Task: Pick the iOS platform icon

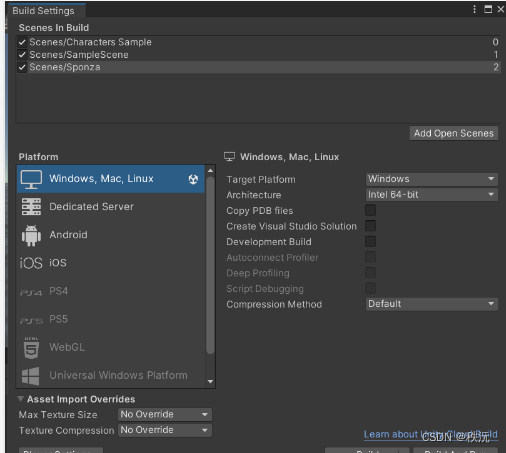Action: point(31,263)
